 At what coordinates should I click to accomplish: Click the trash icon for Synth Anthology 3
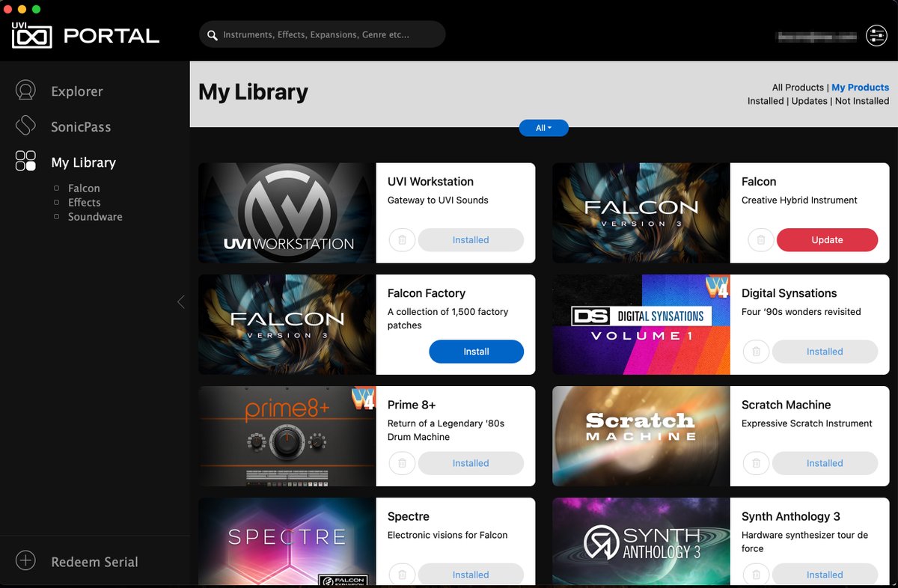tap(756, 575)
